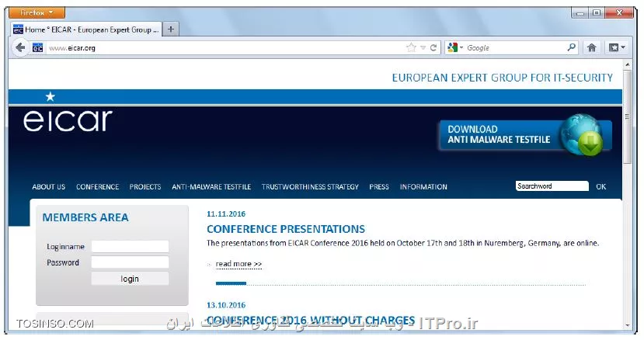This screenshot has width=644, height=340.
Task: Open the orange Firefox menu button
Action: [37, 12]
